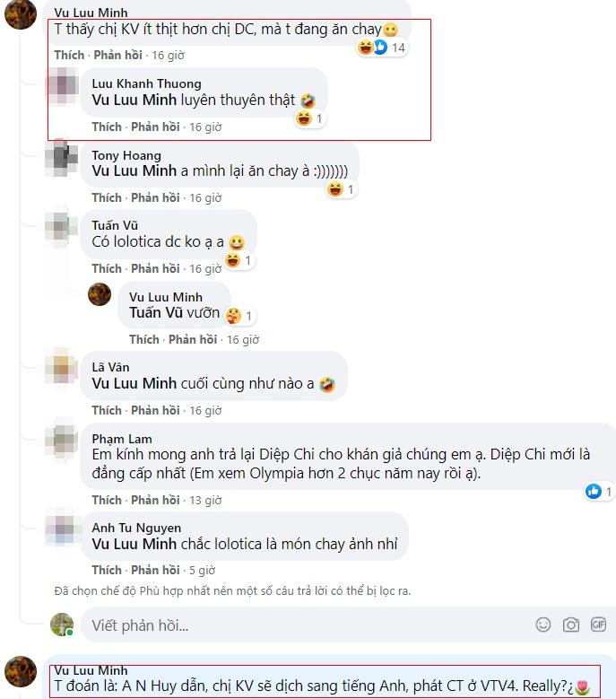View the care reaction on 'Tuấn Vũ vườn' reply
The width and height of the screenshot is (616, 699).
point(239,316)
